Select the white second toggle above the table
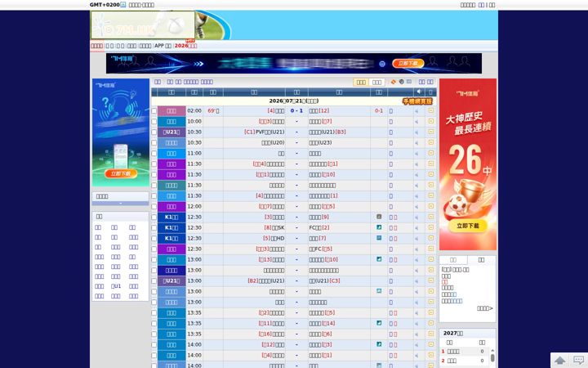588x368 pixels. (376, 83)
